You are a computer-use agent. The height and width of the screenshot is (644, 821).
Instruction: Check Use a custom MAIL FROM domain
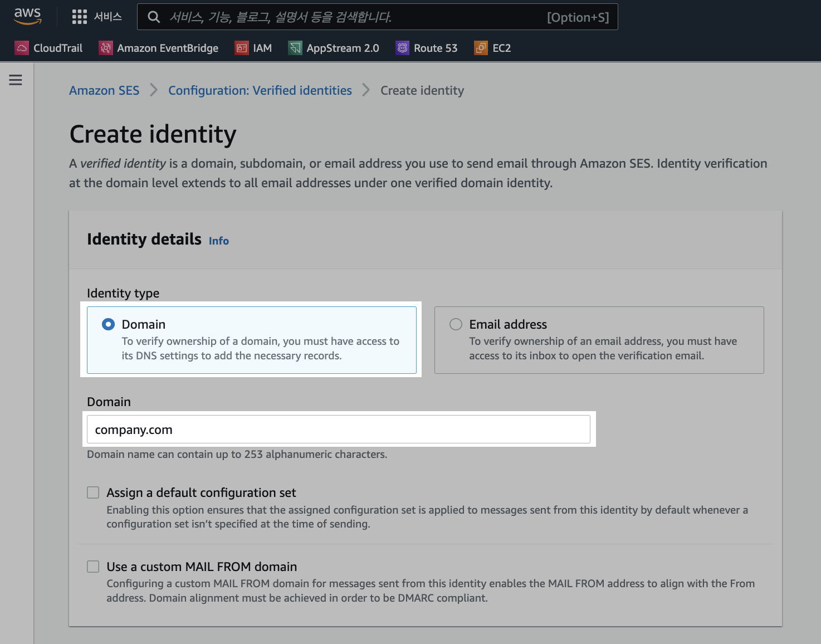[x=93, y=567]
